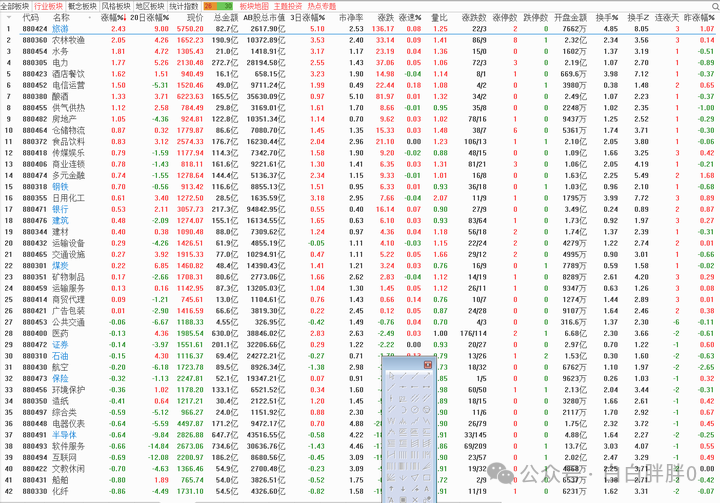Select the 软件服务 sector name
Screen dimensions: 720x503
[x=68, y=446]
